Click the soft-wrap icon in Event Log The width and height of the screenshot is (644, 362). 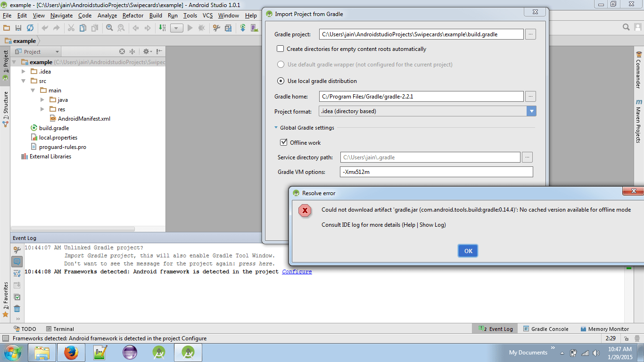coord(17,273)
